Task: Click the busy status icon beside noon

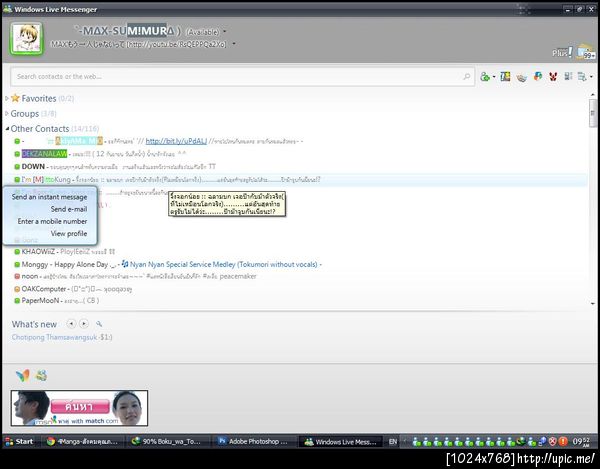Action: click(x=17, y=276)
